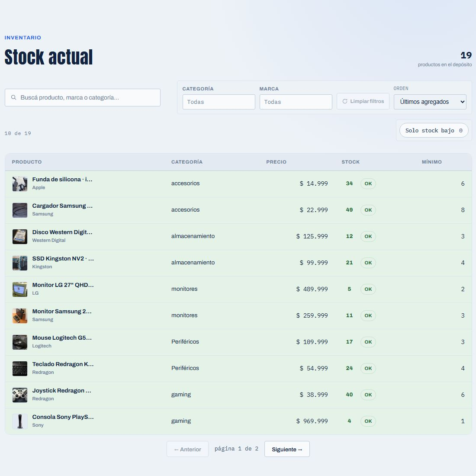Open the Disco Western Digital product thumbnail

click(20, 236)
